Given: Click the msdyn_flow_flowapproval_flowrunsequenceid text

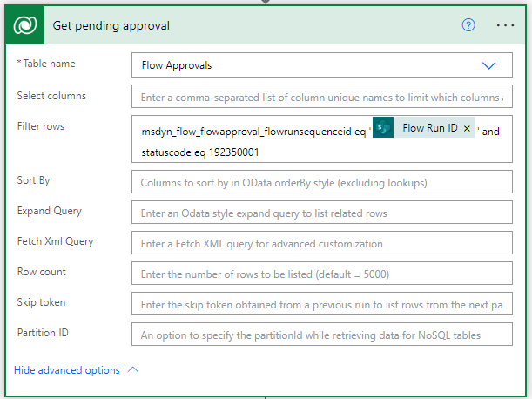Looking at the screenshot, I should click(246, 132).
